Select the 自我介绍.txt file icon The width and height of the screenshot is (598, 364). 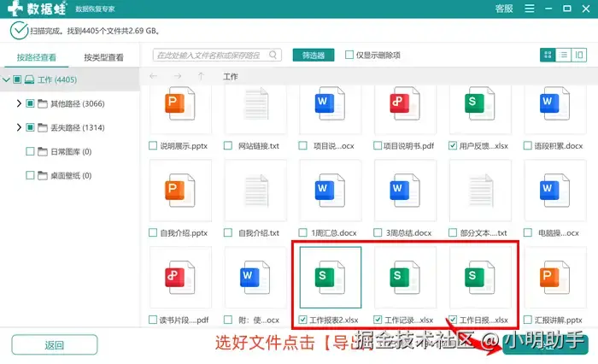point(256,191)
